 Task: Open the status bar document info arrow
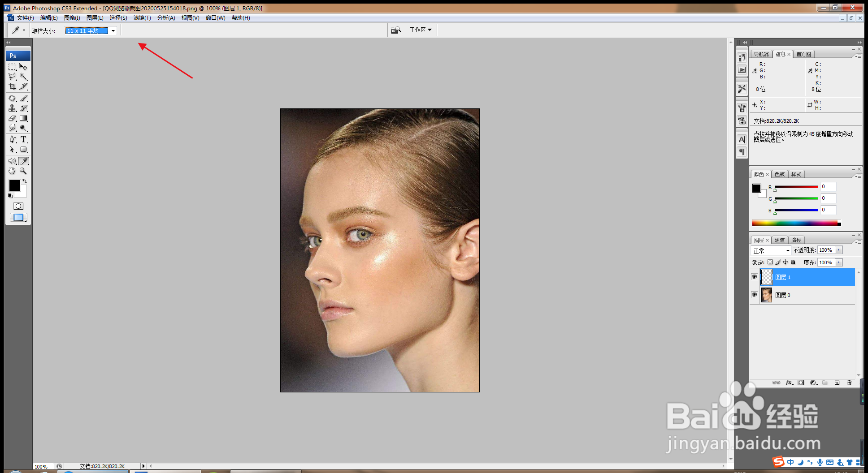tap(143, 466)
